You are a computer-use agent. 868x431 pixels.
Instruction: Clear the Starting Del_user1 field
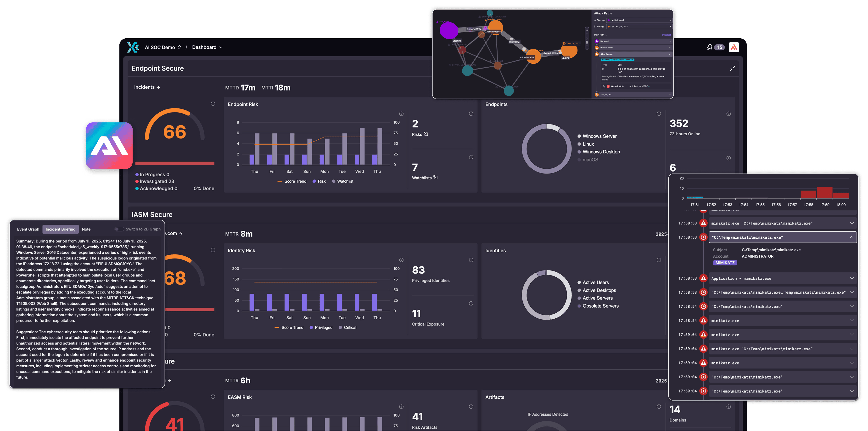[671, 20]
